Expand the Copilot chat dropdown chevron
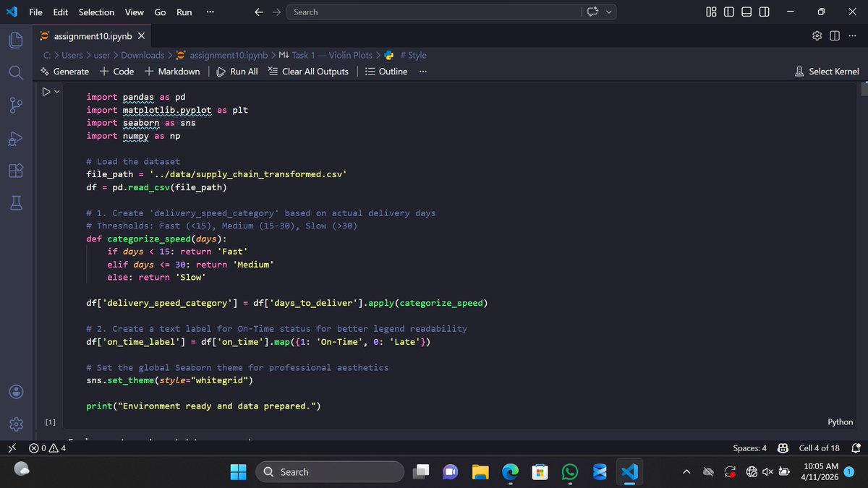The height and width of the screenshot is (488, 868). tap(610, 12)
